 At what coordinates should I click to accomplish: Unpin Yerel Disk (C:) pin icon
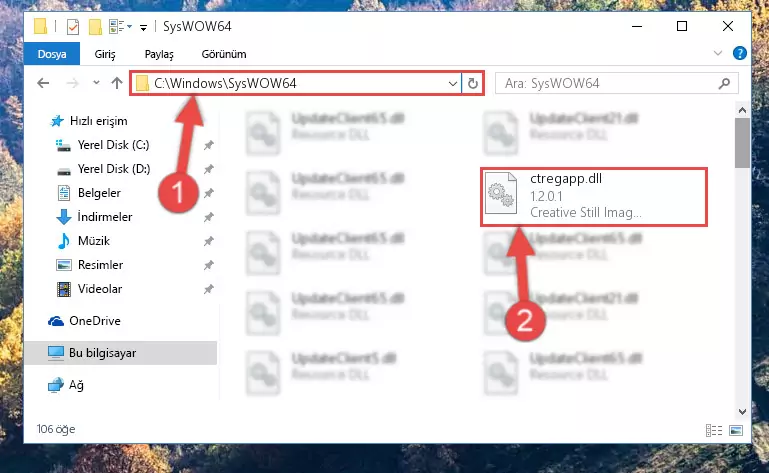(208, 145)
